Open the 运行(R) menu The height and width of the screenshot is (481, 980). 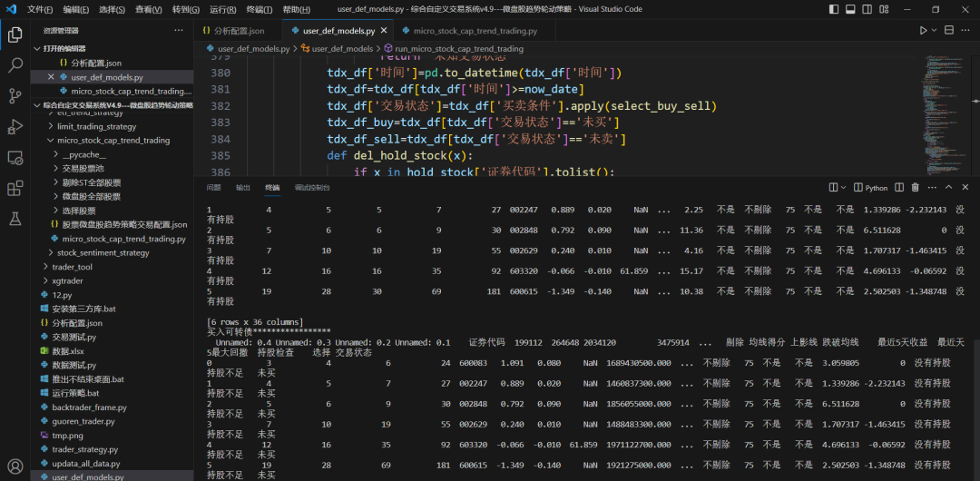click(223, 9)
